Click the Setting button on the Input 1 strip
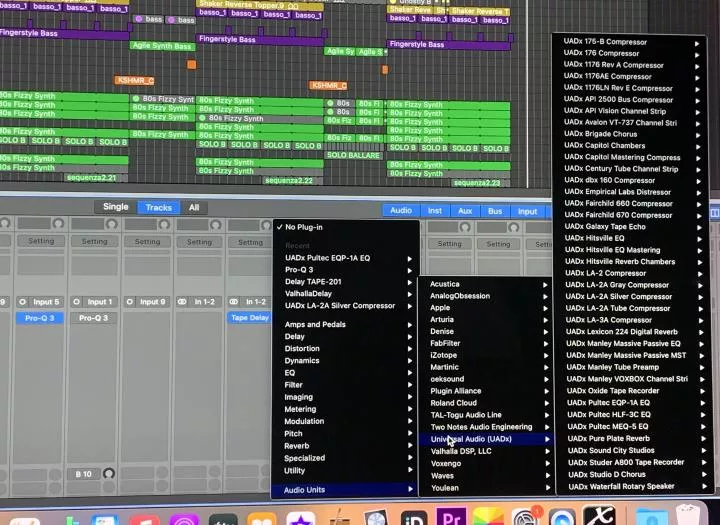 tap(94, 241)
